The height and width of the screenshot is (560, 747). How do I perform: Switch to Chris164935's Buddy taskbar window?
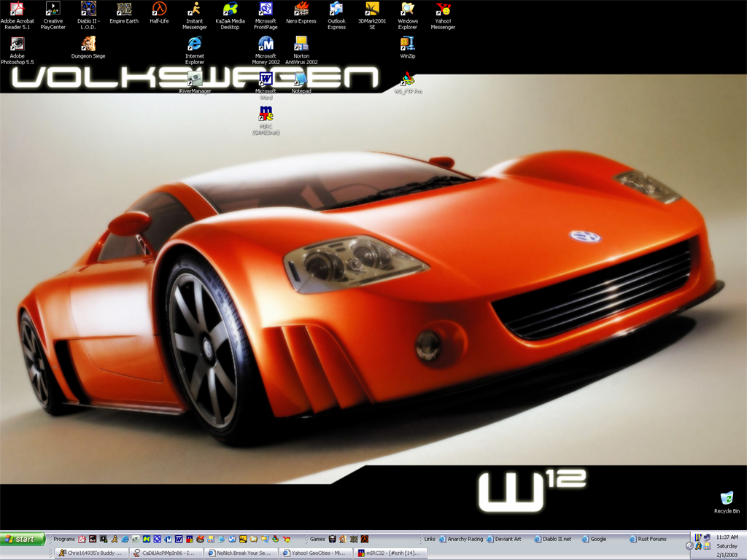point(92,553)
